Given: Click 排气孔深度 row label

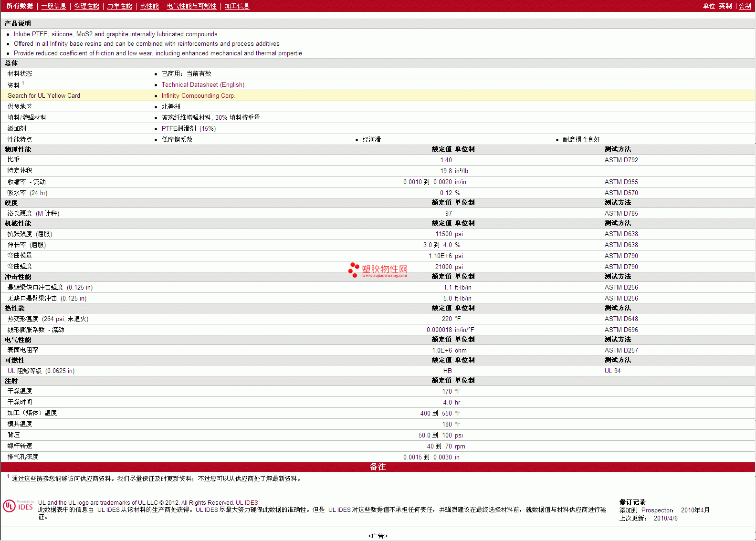Looking at the screenshot, I should pos(23,457).
